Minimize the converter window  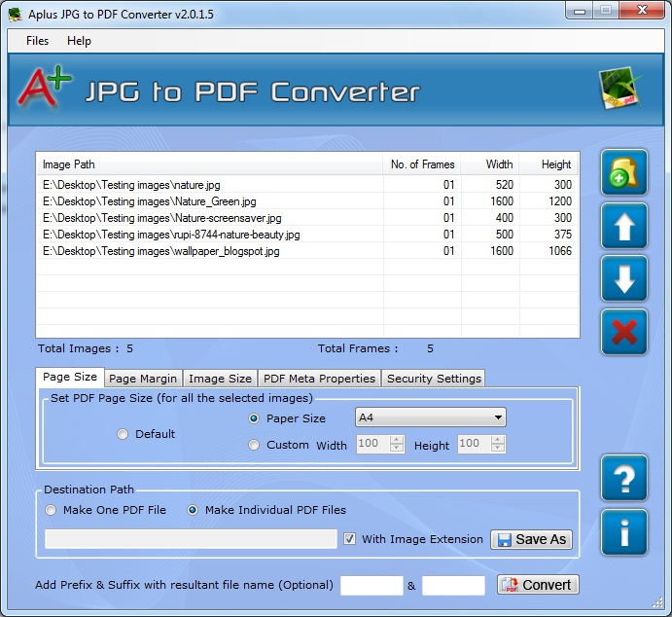pos(580,11)
